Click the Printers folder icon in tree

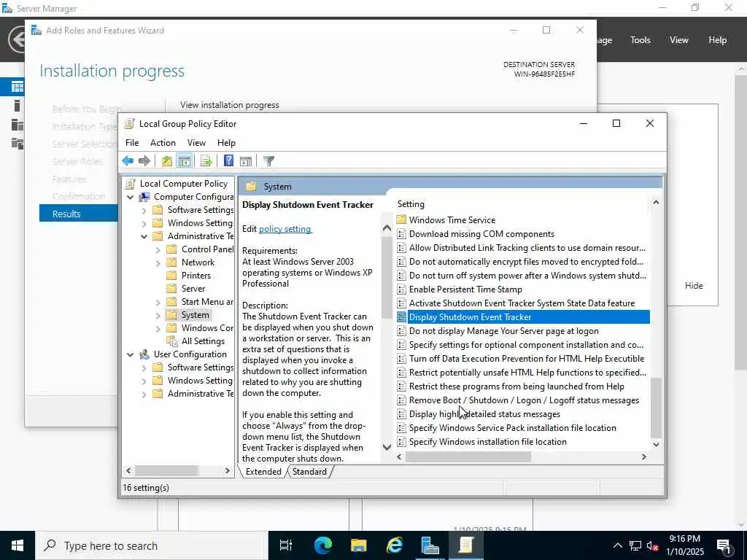click(171, 275)
